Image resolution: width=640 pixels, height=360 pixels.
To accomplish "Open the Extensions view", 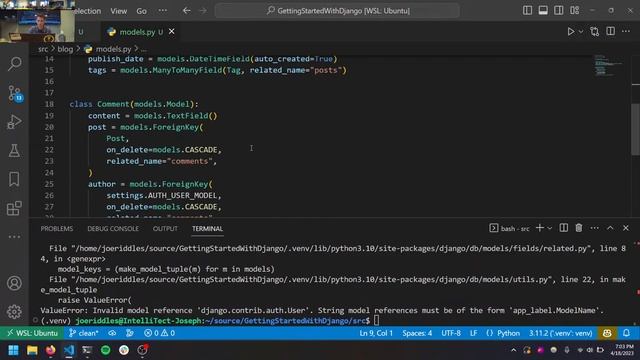I will [x=15, y=208].
